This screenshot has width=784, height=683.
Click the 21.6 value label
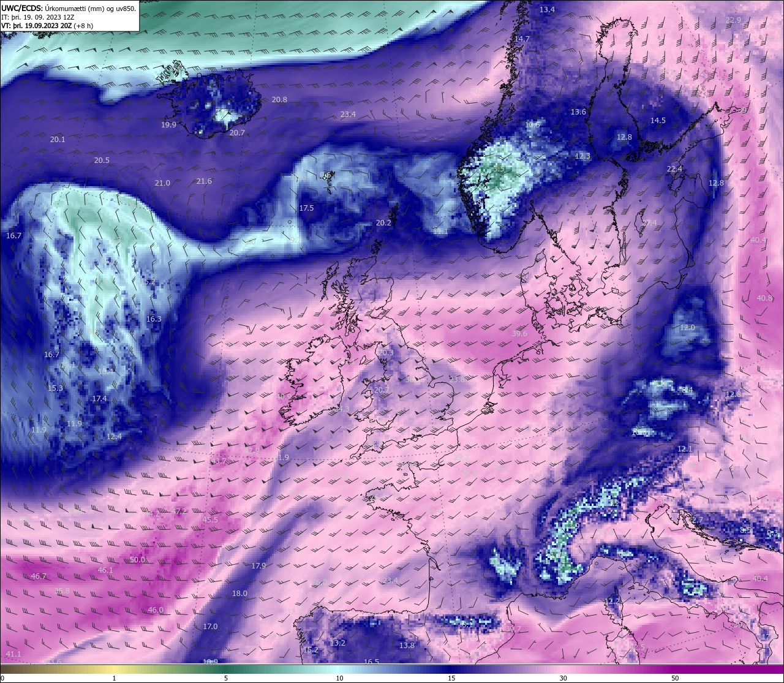tap(204, 181)
